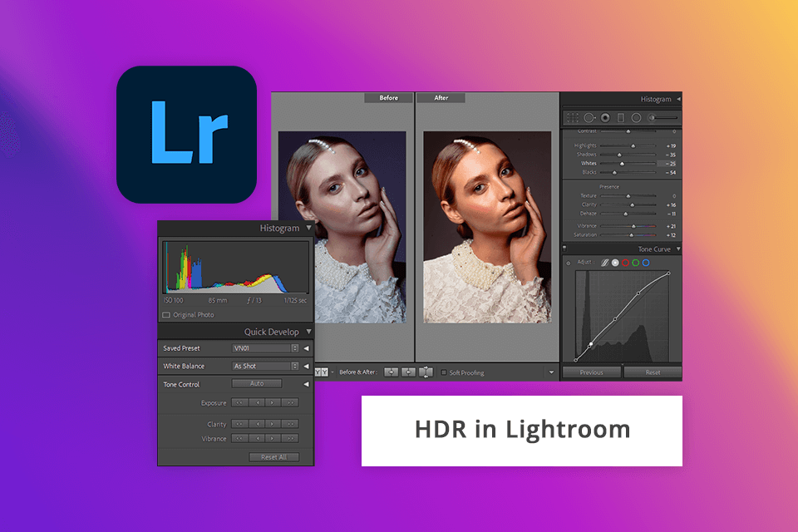Click the tone curve target adjustment tool
The image size is (798, 532).
tap(569, 263)
